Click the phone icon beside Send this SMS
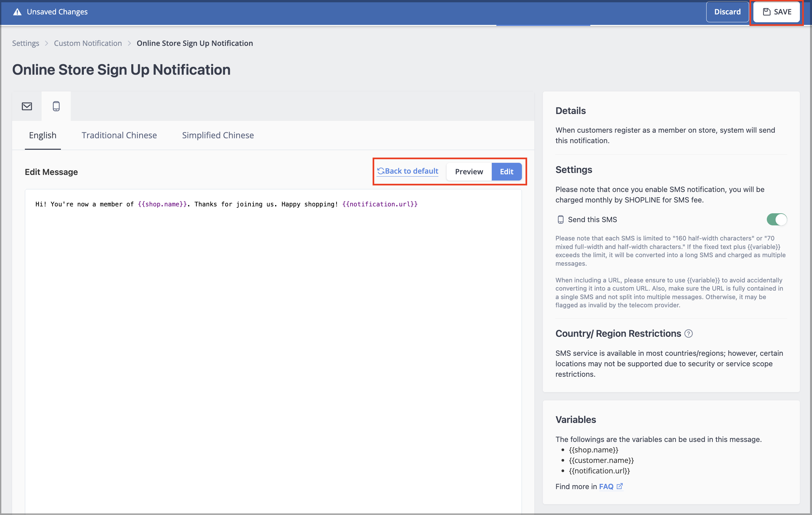 561,220
